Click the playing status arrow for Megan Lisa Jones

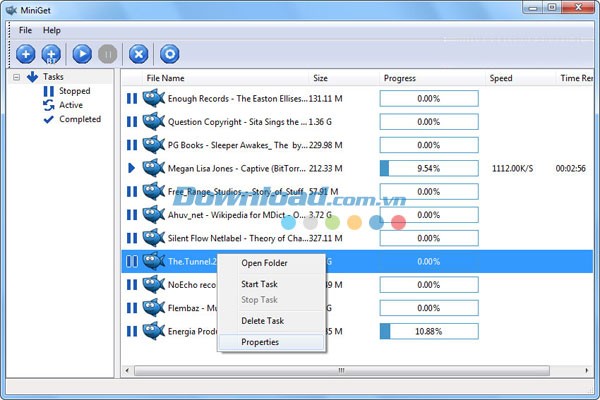coord(131,168)
